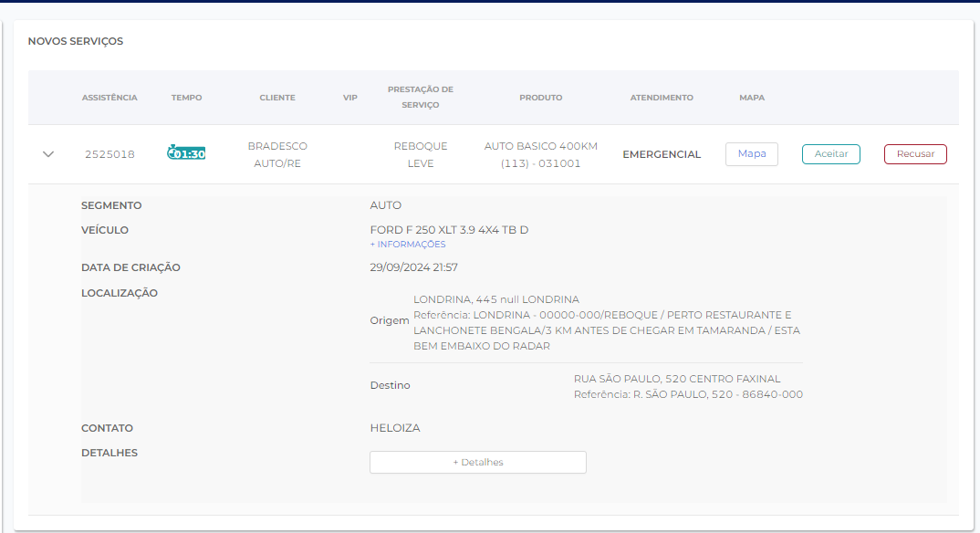Expand vehicle + INFORMAÇÕES link
This screenshot has height=533, width=980.
407,245
